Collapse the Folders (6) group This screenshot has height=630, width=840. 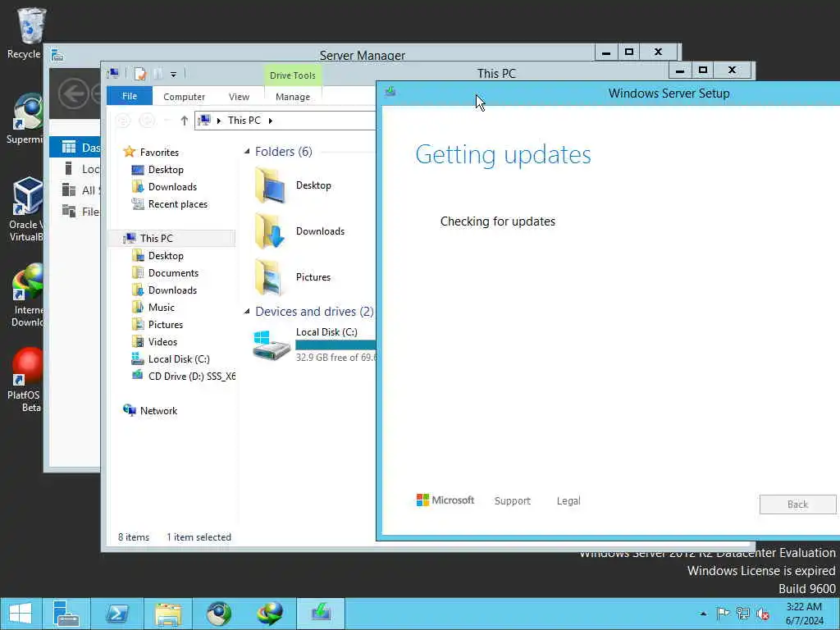(x=247, y=152)
